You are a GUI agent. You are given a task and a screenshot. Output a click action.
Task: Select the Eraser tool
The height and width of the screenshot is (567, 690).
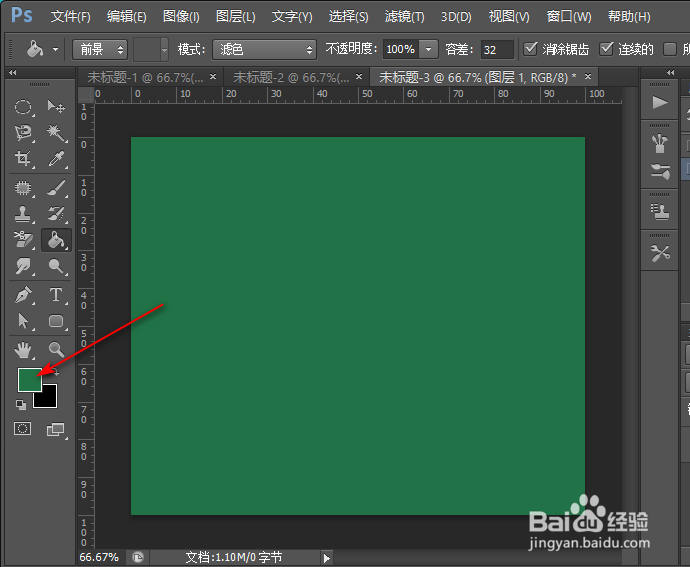click(x=23, y=239)
